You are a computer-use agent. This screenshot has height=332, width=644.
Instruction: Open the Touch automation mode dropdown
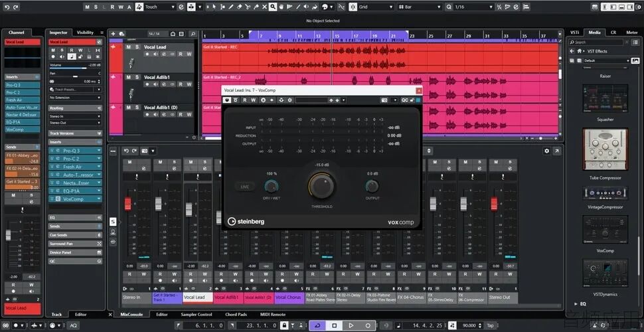[161, 7]
